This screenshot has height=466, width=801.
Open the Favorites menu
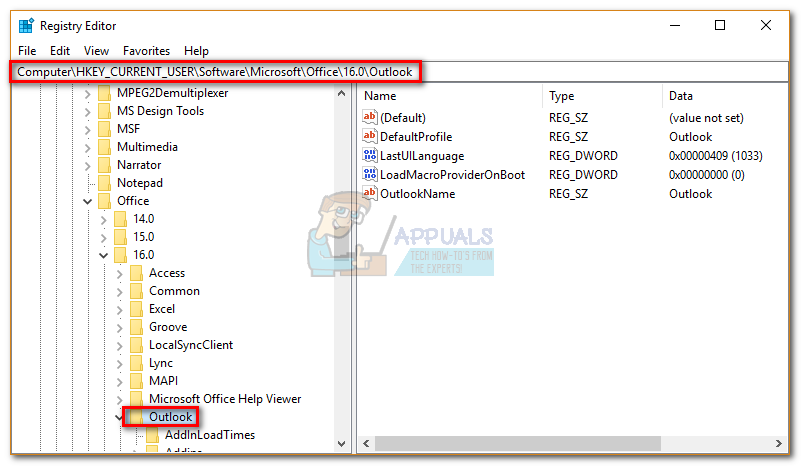146,51
